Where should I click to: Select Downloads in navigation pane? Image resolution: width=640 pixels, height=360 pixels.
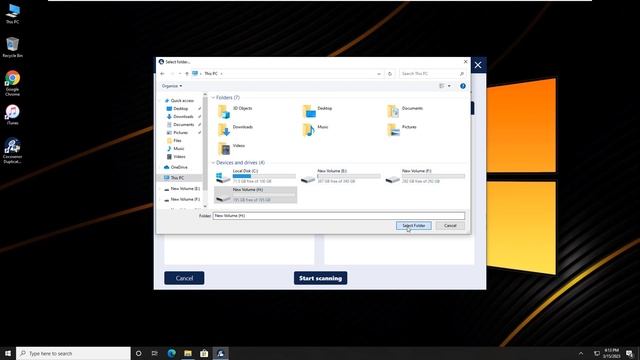[180, 116]
